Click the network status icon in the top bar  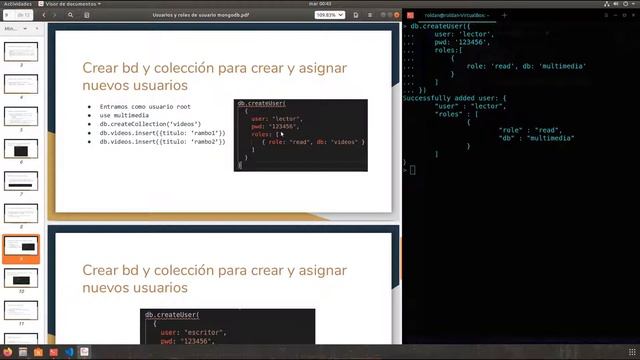[607, 4]
